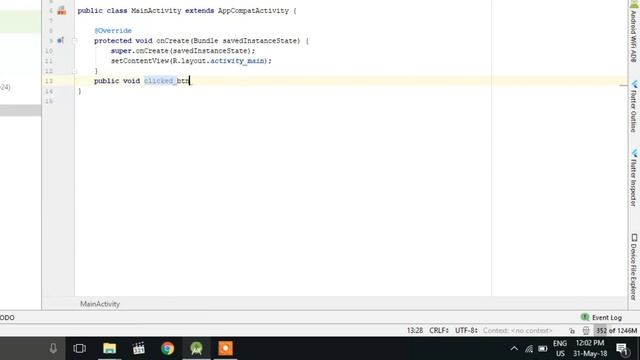Screen dimensions: 640x360
Task: Open the Device File Explorer side tab
Action: click(634, 267)
